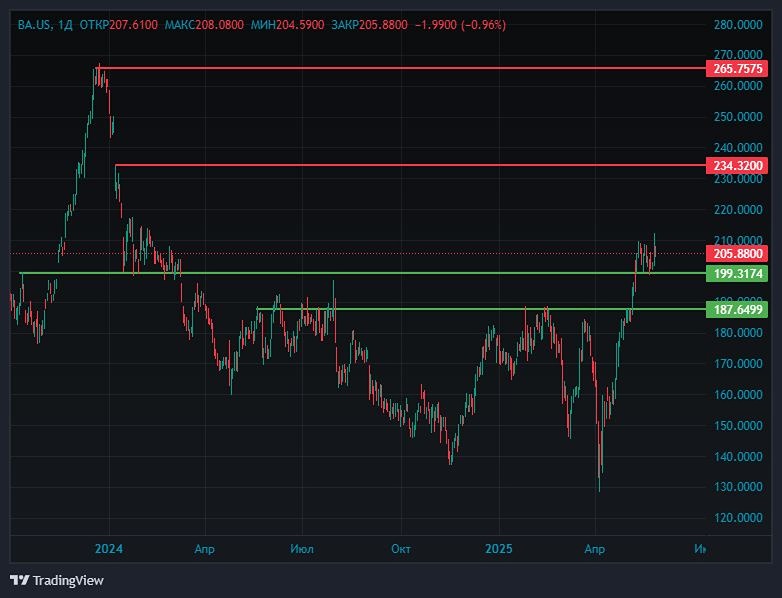Click the ОТКР 207.6100 open value

click(119, 24)
